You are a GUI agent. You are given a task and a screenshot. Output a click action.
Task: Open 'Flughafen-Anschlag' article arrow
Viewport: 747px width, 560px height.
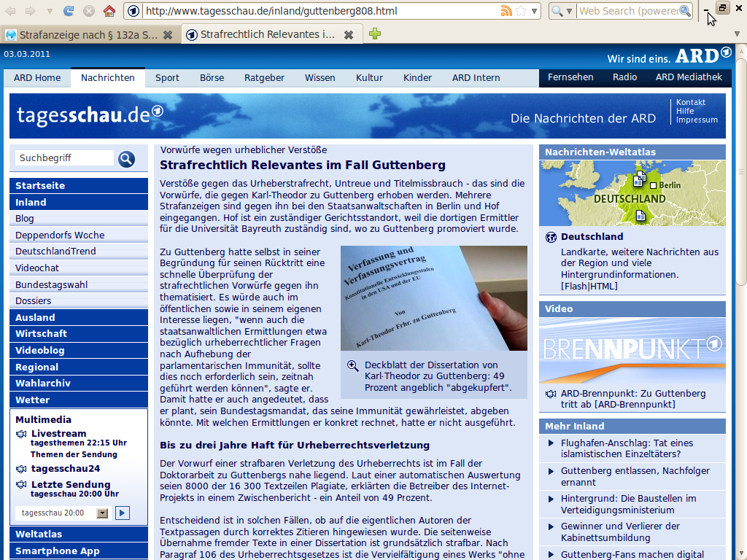[x=551, y=443]
